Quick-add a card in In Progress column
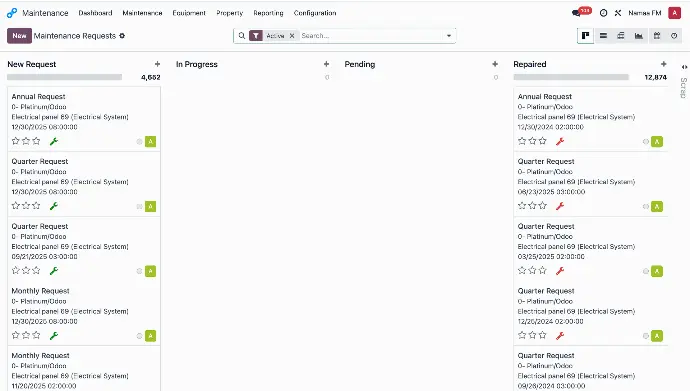This screenshot has height=391, width=690. (x=326, y=64)
